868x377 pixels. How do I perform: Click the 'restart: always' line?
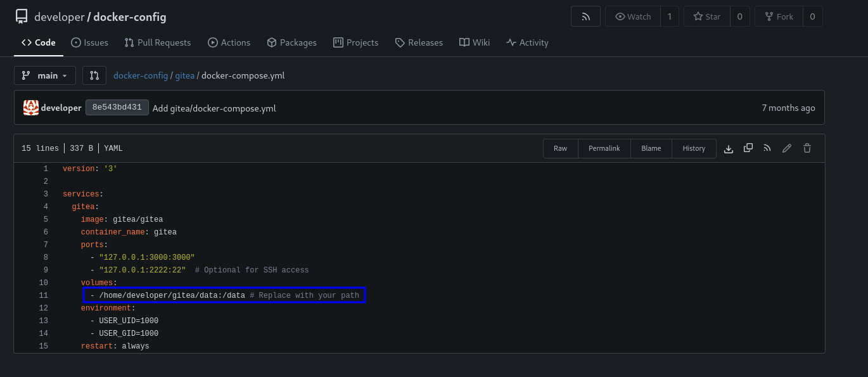(x=115, y=346)
